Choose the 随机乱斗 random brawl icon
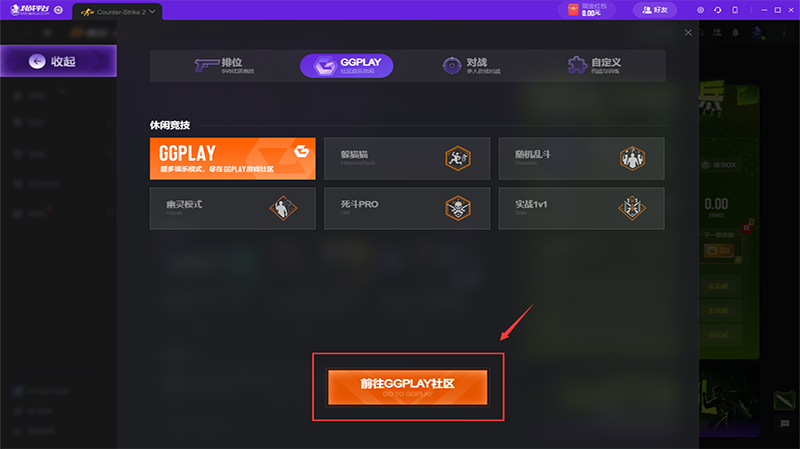This screenshot has height=449, width=800. point(632,158)
